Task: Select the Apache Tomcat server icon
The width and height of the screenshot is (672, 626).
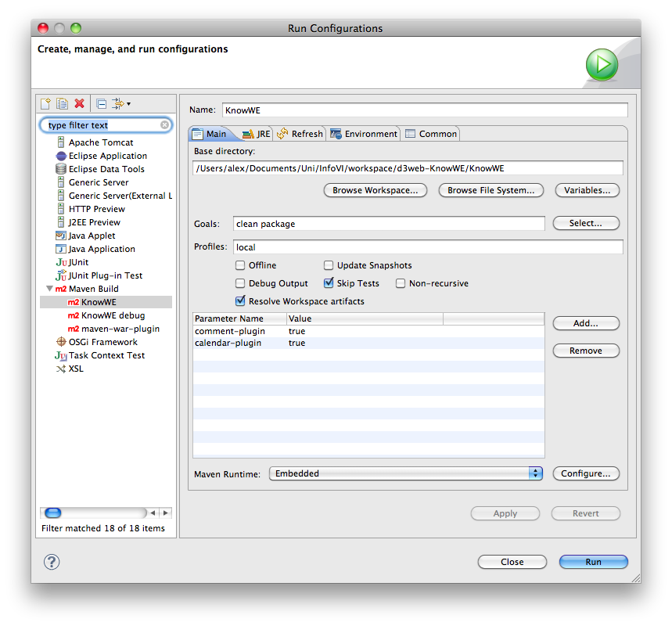Action: point(61,142)
